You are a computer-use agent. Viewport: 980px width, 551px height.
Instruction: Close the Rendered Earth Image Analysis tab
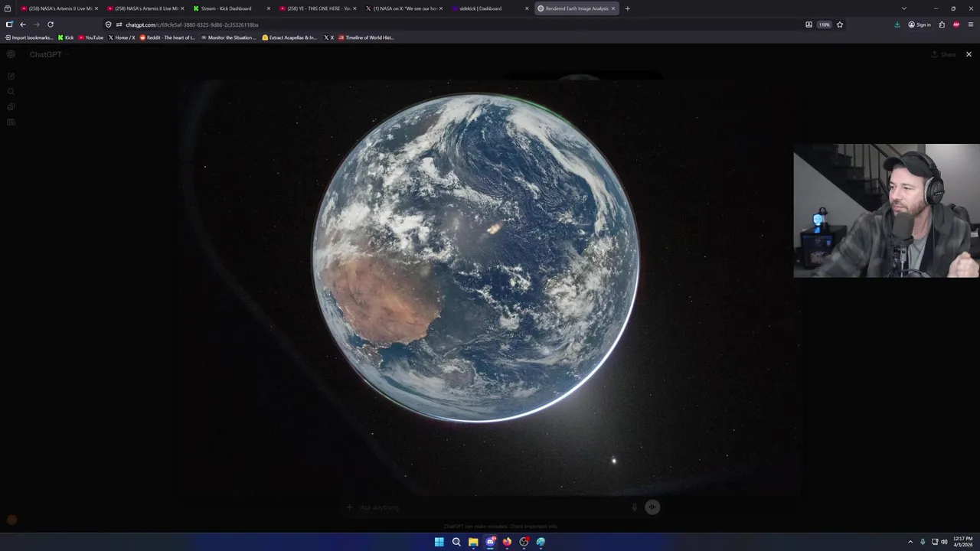click(x=613, y=8)
